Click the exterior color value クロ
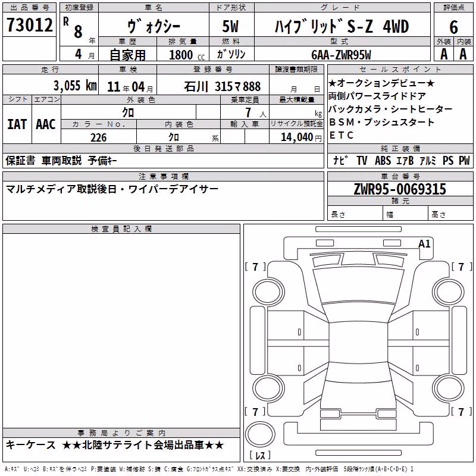476x476 pixels. (128, 112)
